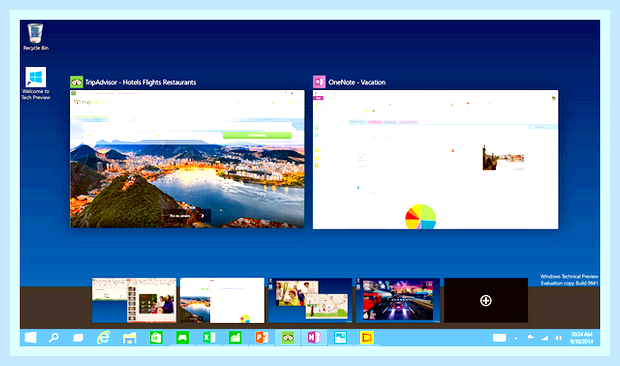Viewport: 620px width, 366px height.
Task: Open the on-screen keyboard tray icon
Action: tap(499, 338)
